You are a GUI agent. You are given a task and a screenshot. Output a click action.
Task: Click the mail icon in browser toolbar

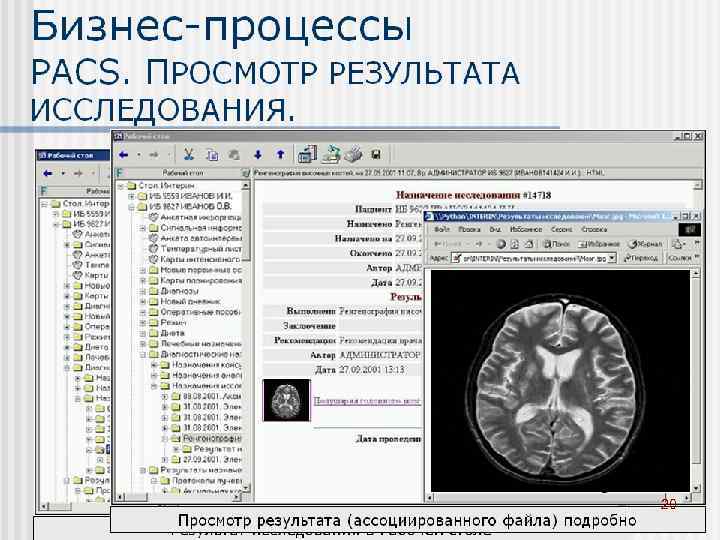pos(677,244)
